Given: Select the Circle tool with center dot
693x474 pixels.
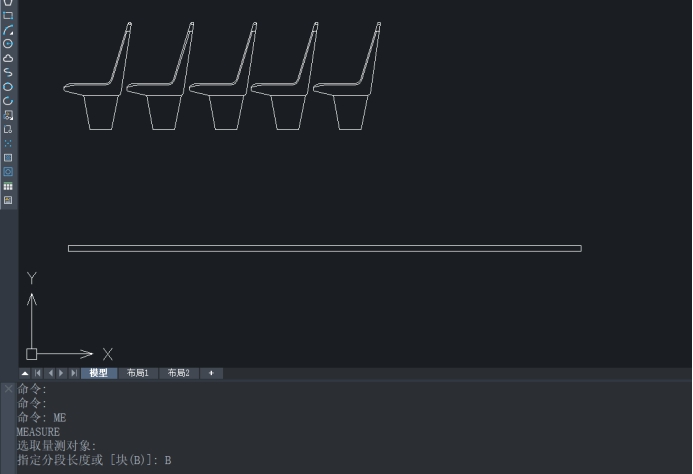Looking at the screenshot, I should tap(8, 44).
